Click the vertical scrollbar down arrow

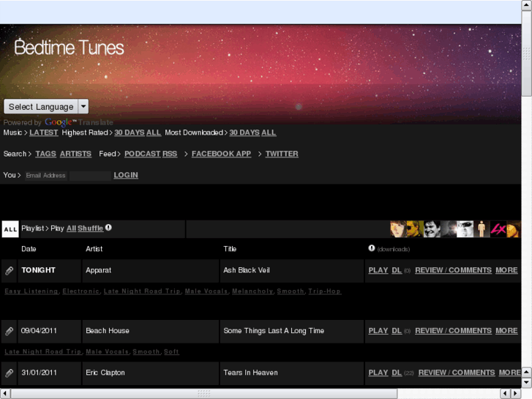tap(527, 383)
